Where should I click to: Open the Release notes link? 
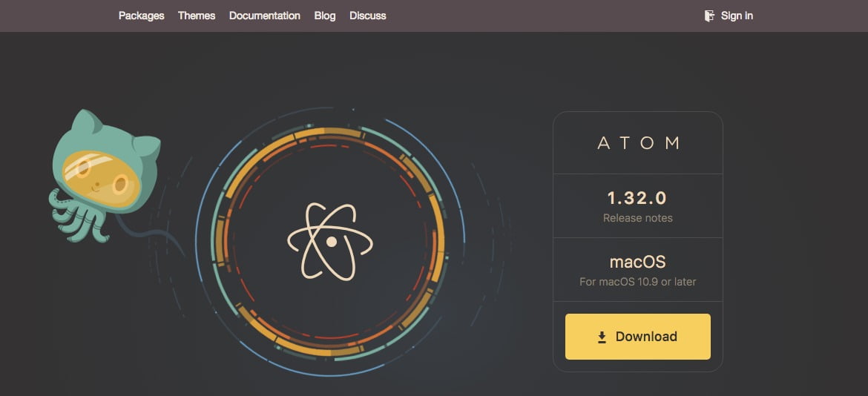click(x=638, y=218)
